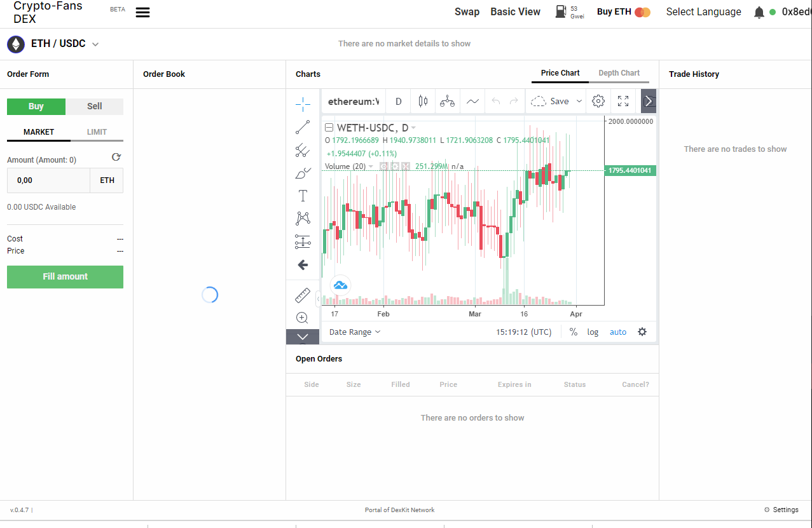Open the notifications bell
The height and width of the screenshot is (528, 812).
point(759,12)
